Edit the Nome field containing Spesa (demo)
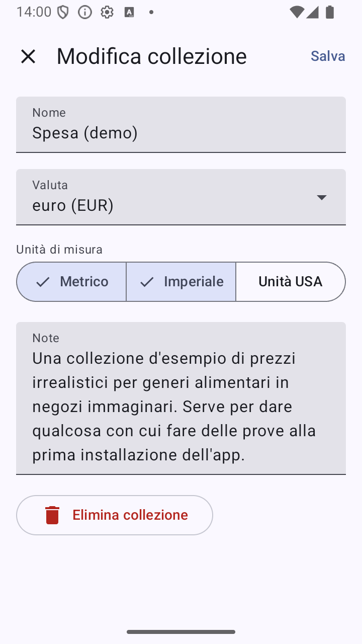The width and height of the screenshot is (362, 644). [x=181, y=125]
